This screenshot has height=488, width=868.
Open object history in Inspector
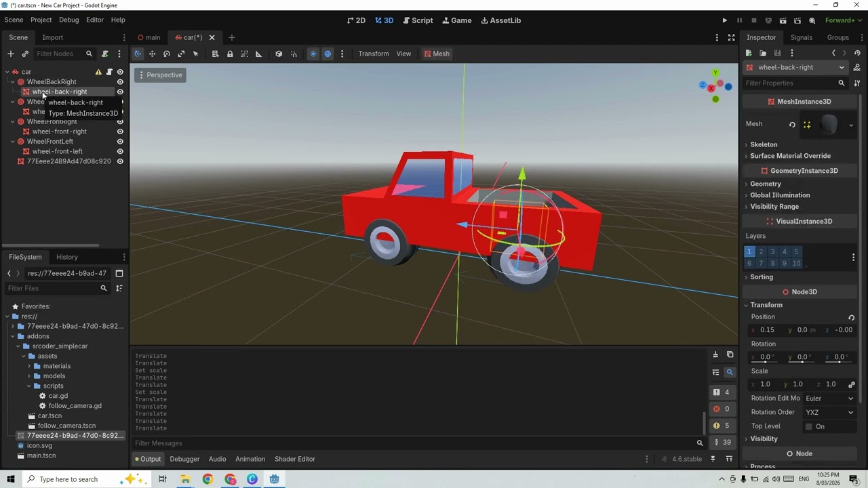click(x=857, y=53)
